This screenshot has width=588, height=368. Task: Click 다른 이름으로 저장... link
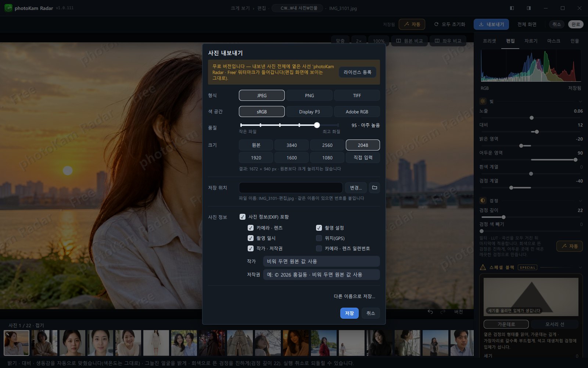tap(354, 296)
